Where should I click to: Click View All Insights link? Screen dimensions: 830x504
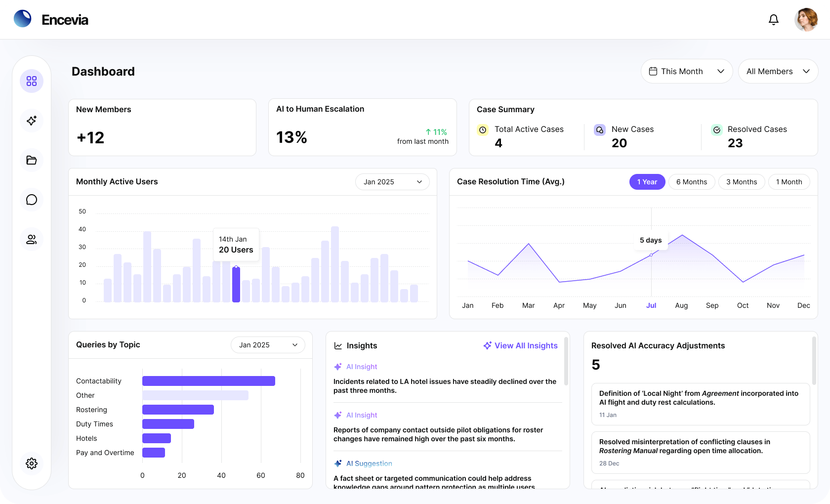[520, 345]
